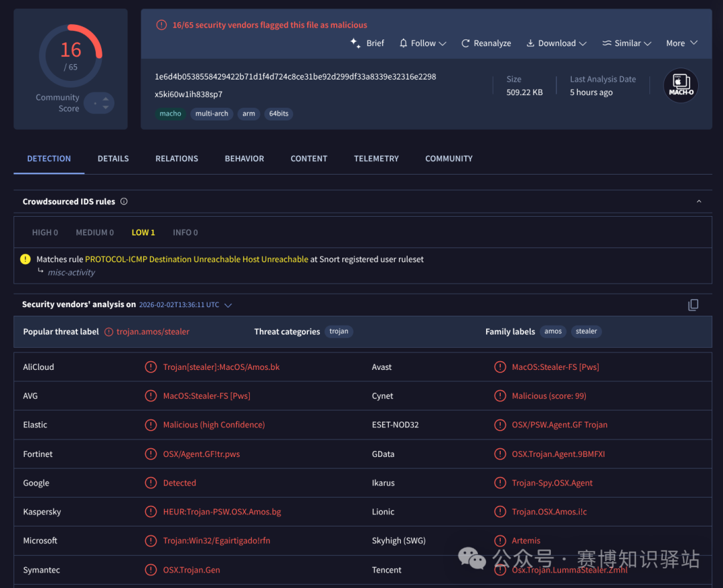723x588 pixels.
Task: Vote down on community score
Action: pos(106,108)
